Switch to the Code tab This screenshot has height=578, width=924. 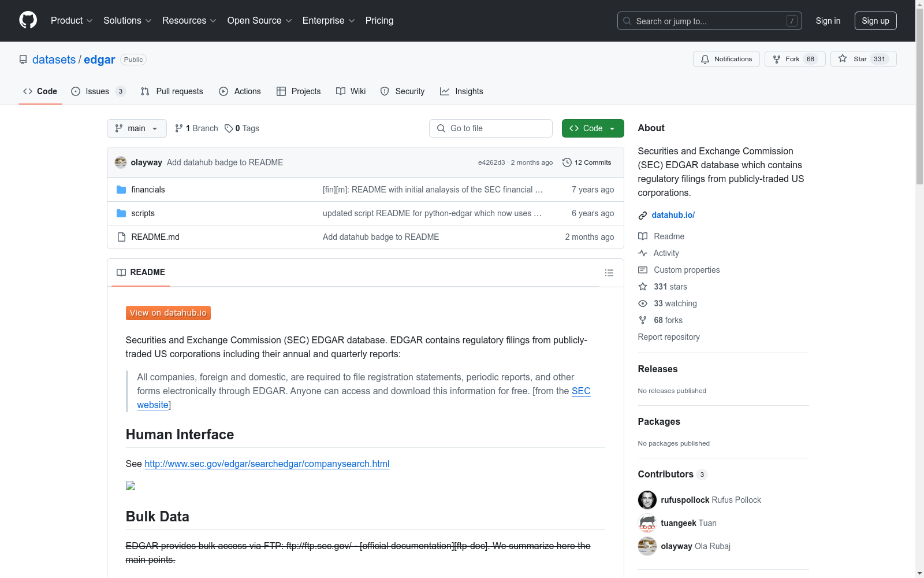click(40, 91)
